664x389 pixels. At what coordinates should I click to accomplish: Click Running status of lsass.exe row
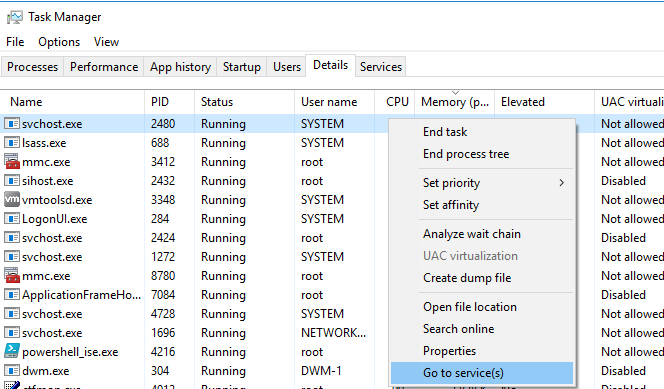(223, 143)
